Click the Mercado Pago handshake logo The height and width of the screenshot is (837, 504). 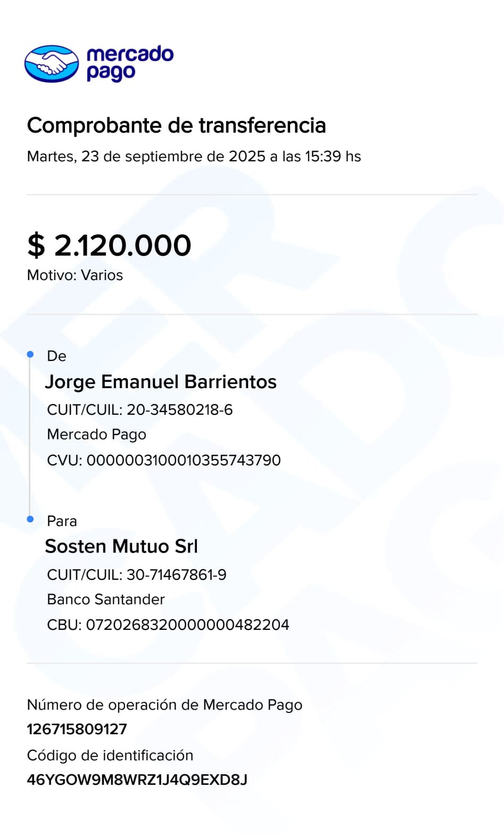(x=52, y=64)
